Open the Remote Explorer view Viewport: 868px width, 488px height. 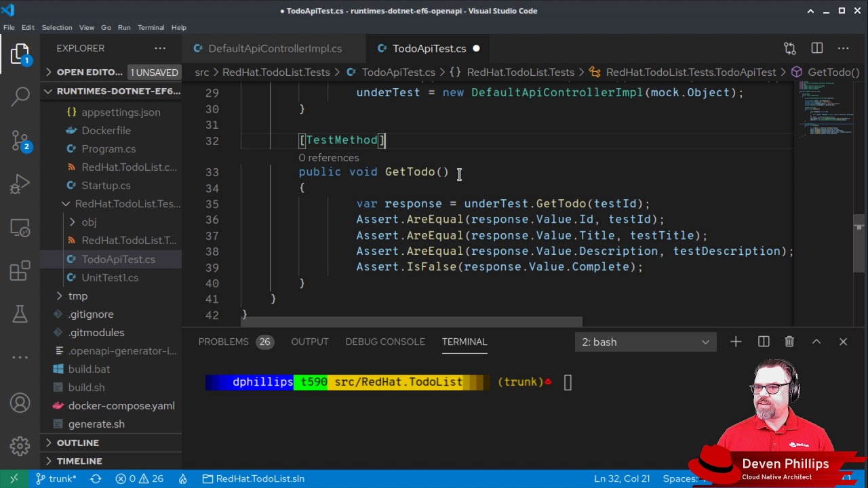(20, 228)
